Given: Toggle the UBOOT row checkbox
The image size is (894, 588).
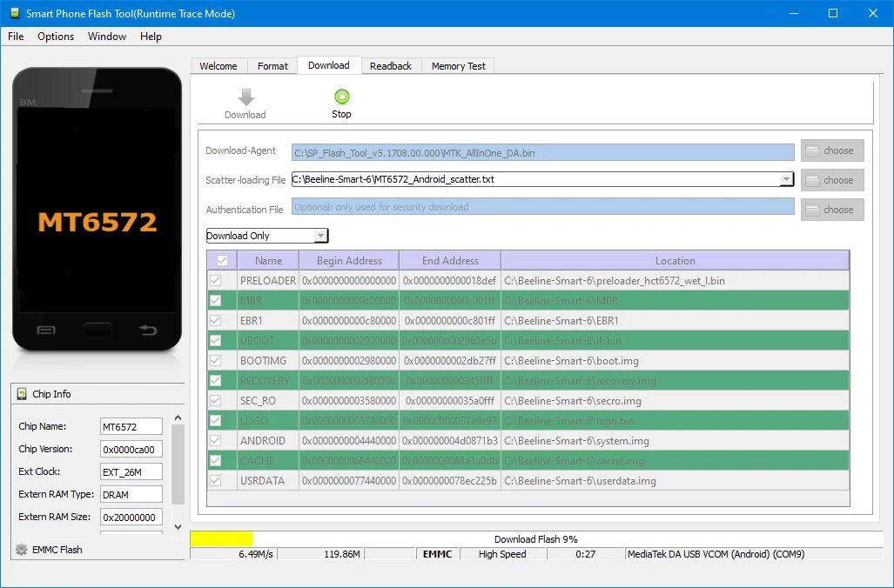Looking at the screenshot, I should pyautogui.click(x=216, y=341).
